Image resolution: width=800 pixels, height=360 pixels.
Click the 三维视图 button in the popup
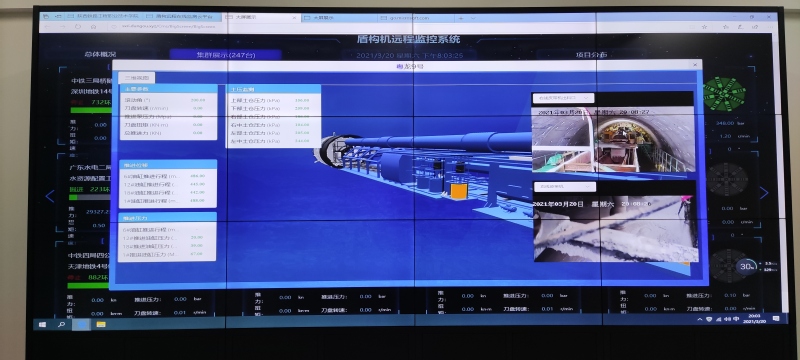click(x=137, y=78)
